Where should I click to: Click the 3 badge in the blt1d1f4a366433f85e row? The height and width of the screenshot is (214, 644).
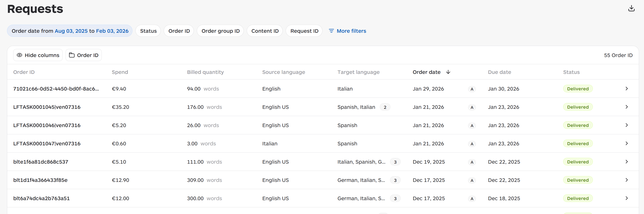(395, 180)
